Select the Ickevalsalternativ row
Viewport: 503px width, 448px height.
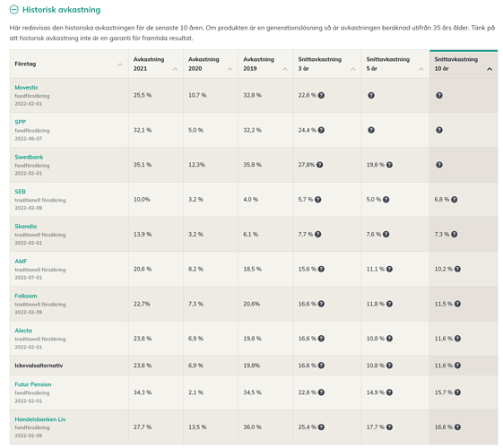[254, 366]
